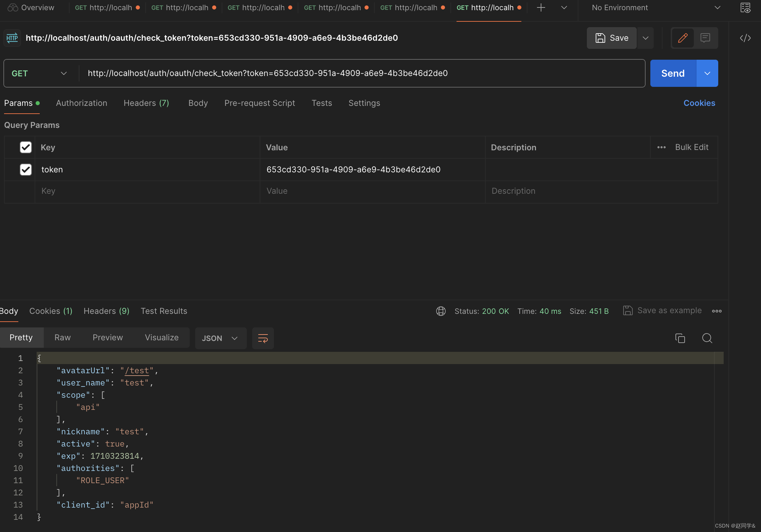Open the Raw response view tab

tap(62, 337)
